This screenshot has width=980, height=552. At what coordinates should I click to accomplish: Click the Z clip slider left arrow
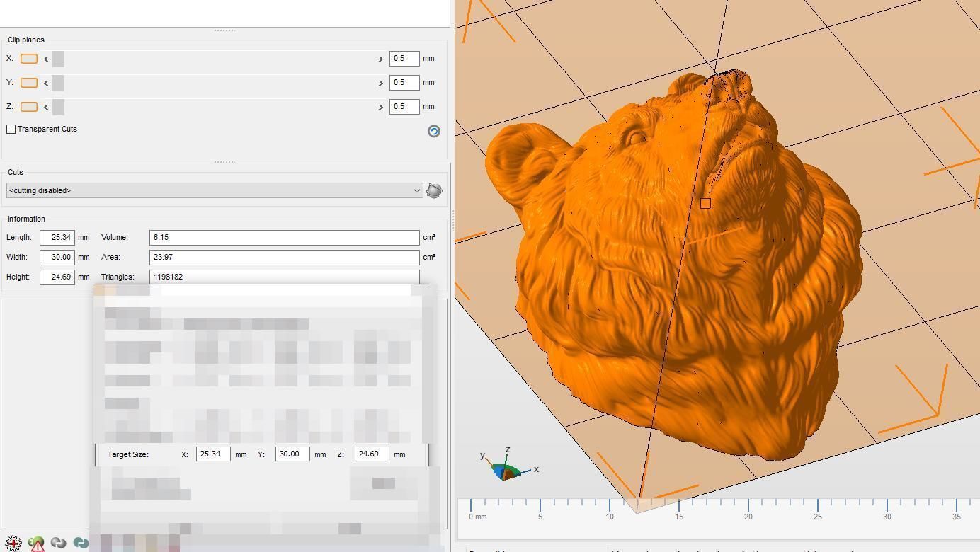pos(46,107)
